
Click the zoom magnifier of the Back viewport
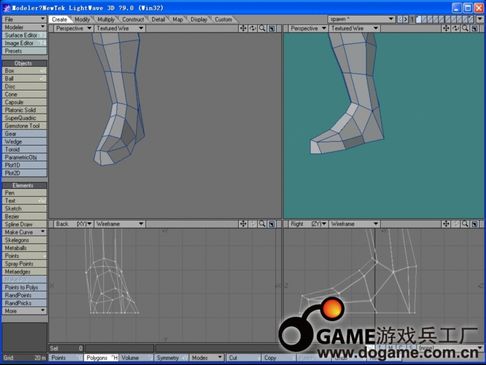(x=262, y=224)
